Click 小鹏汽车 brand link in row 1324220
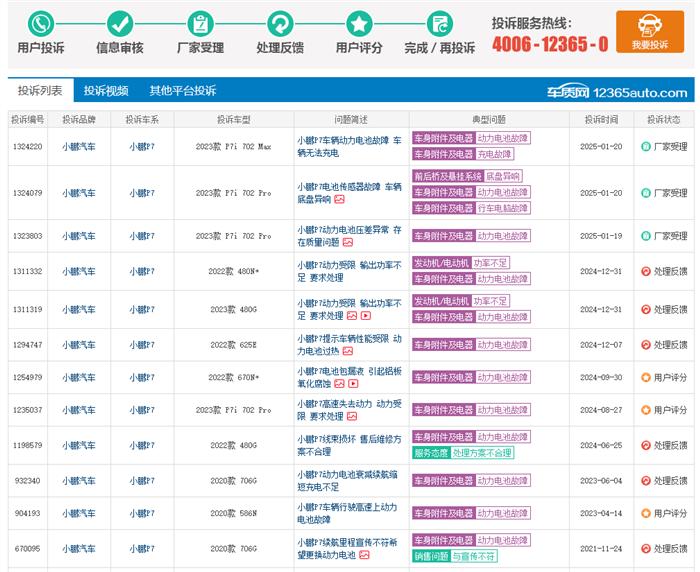The image size is (700, 572). click(79, 146)
